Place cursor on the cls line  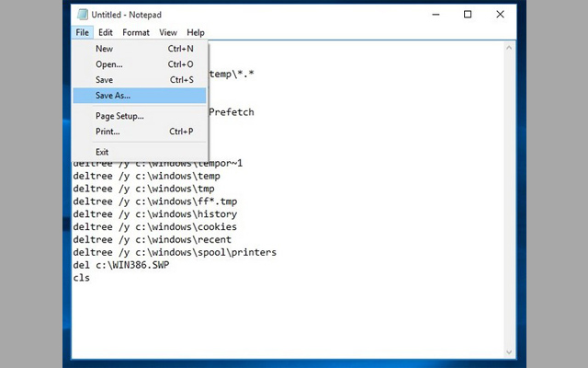[x=82, y=278]
